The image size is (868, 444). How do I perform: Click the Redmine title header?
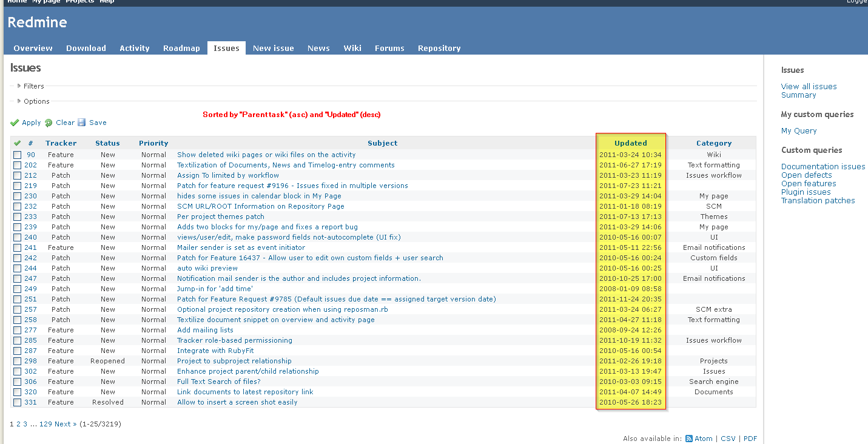37,23
